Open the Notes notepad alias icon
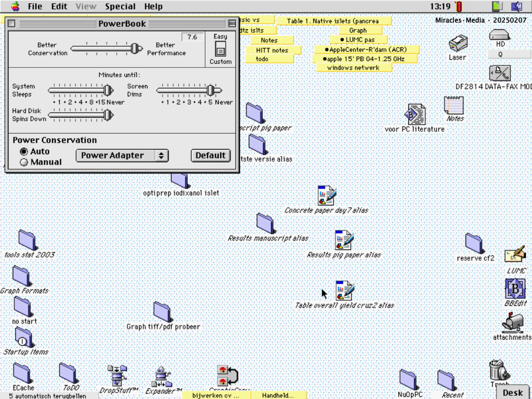The width and height of the screenshot is (532, 399). 454,105
